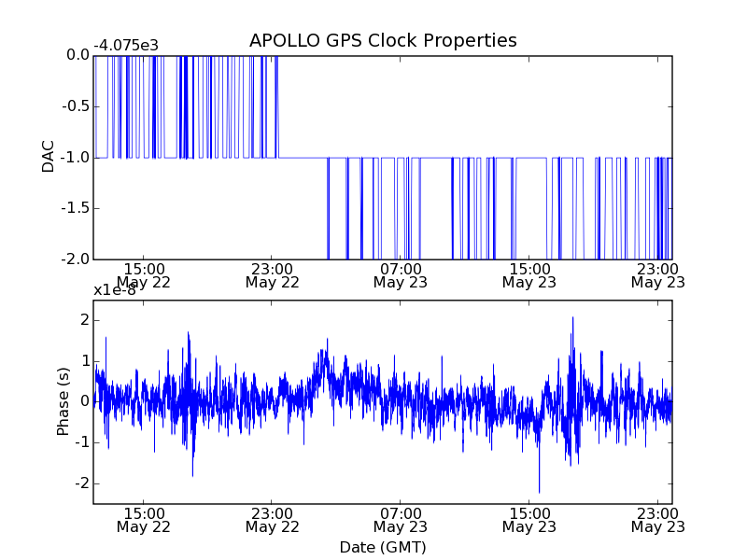Click the '1' tick on the Phase axis
Image resolution: width=747 pixels, height=560 pixels.
point(85,361)
